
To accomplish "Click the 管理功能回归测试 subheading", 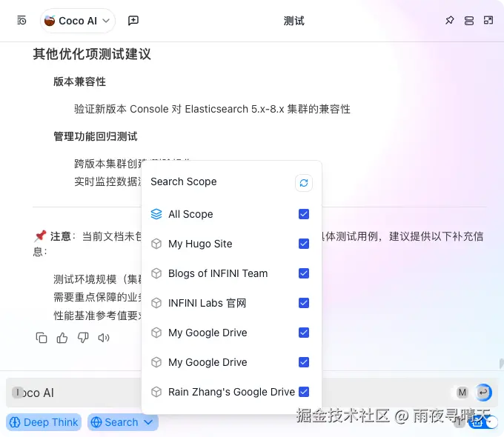I will (x=96, y=136).
